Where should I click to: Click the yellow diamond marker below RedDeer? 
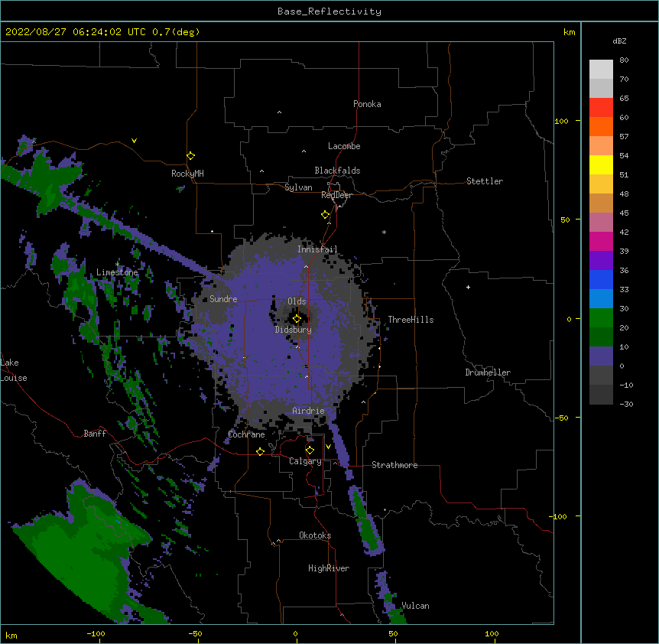(326, 215)
